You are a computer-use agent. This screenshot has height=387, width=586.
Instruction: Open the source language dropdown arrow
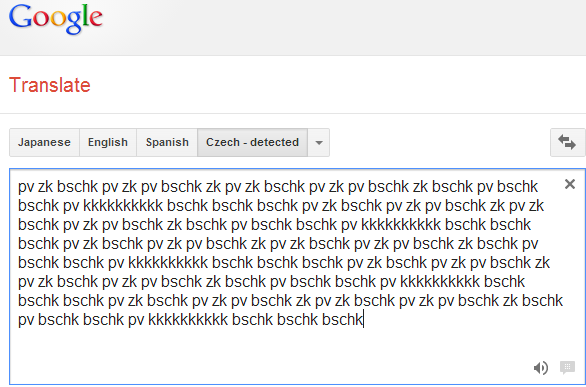click(319, 142)
